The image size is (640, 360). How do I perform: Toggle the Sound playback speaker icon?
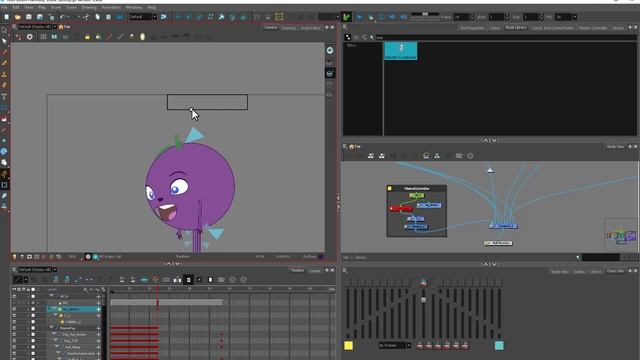pos(393,17)
